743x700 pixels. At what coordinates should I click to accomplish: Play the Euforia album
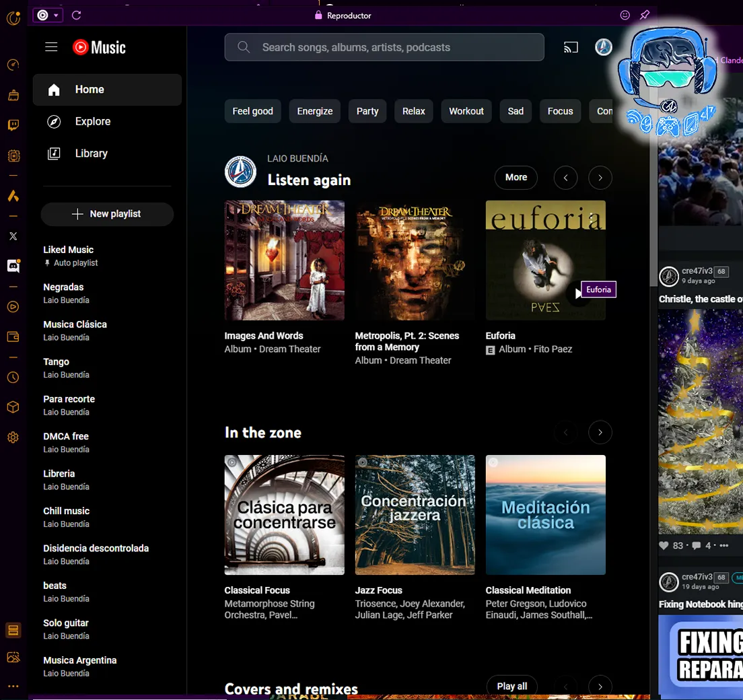click(578, 294)
